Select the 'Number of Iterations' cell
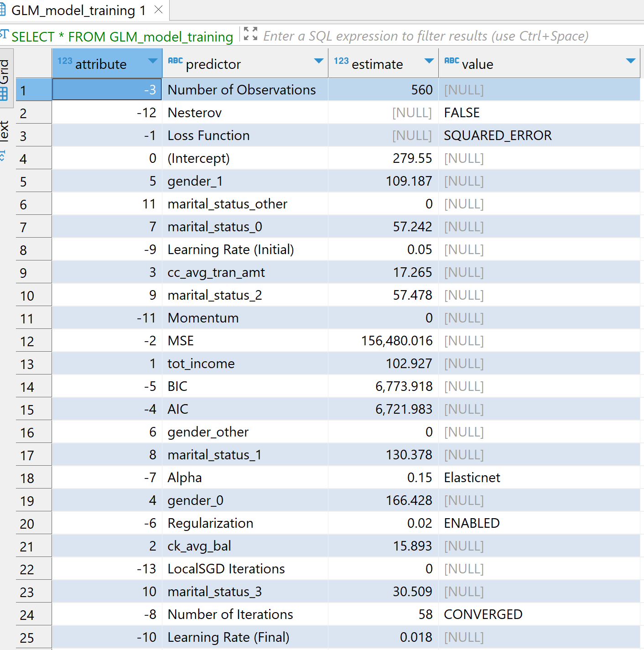Image resolution: width=644 pixels, height=650 pixels. point(245,614)
